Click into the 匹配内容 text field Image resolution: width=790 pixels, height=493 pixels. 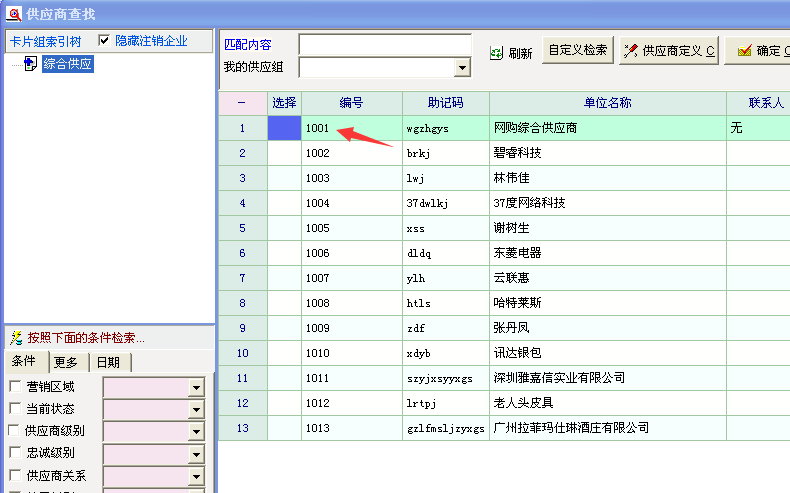385,45
